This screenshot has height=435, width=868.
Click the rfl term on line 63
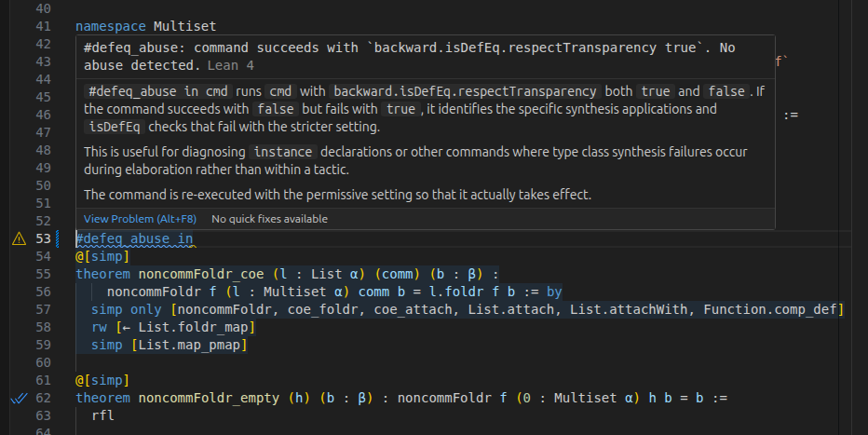[x=102, y=416]
